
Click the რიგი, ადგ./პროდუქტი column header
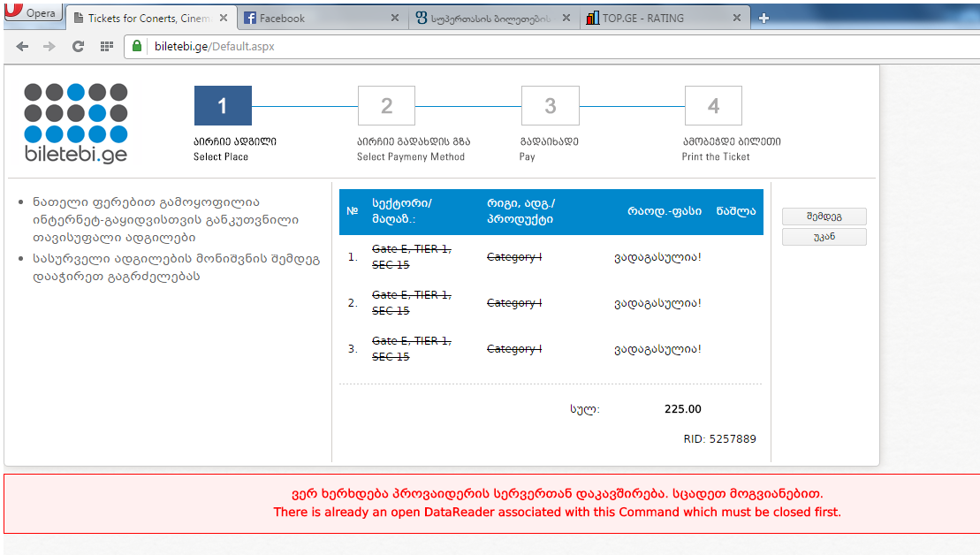[520, 211]
